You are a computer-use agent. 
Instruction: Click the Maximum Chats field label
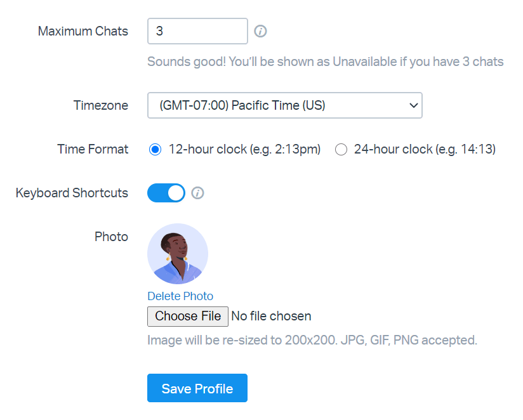click(x=83, y=31)
